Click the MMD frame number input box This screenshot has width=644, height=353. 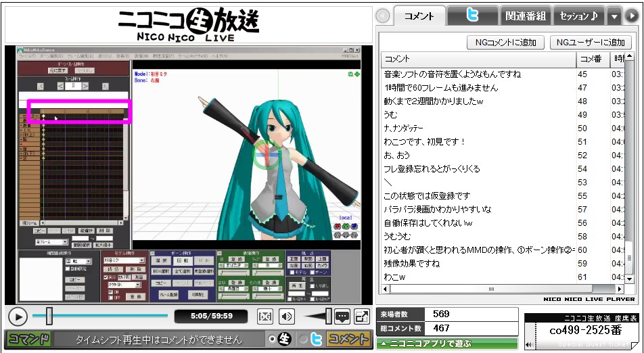coord(73,86)
